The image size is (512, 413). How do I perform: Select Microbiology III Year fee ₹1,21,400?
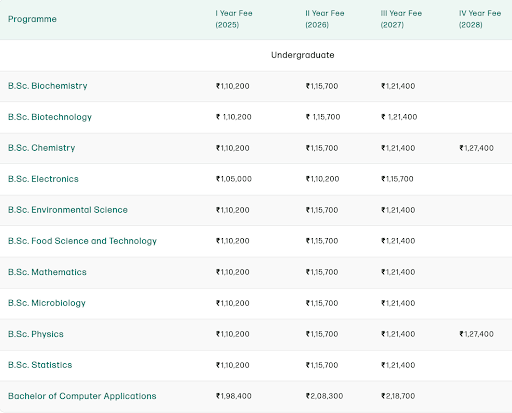(x=398, y=303)
